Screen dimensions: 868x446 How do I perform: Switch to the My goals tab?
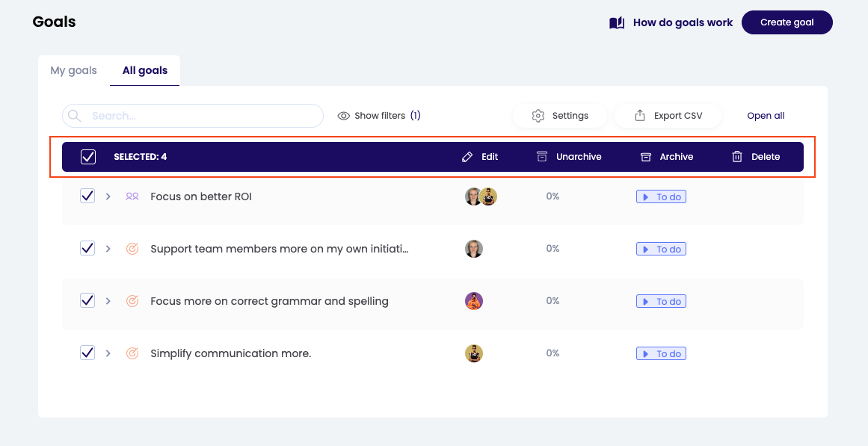click(x=73, y=71)
